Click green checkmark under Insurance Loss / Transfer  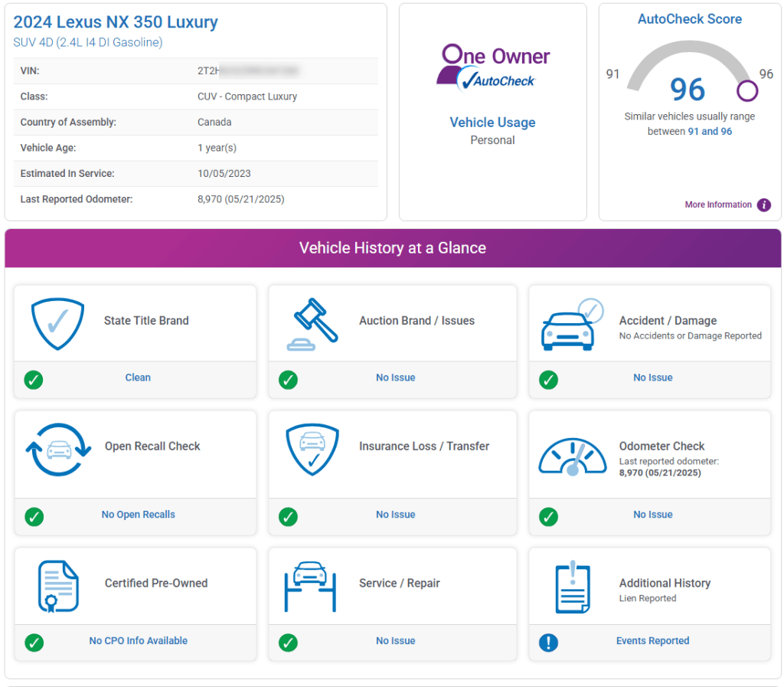tap(288, 516)
